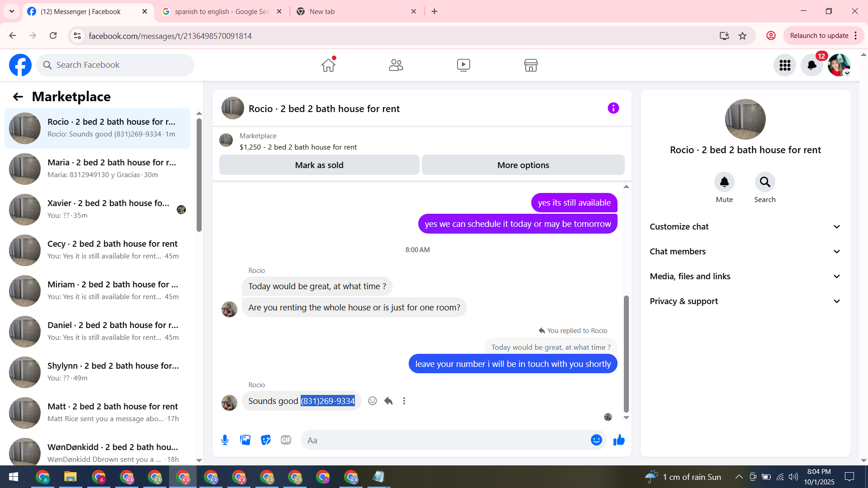Open Facebook home feed icon
868x488 pixels.
(329, 65)
